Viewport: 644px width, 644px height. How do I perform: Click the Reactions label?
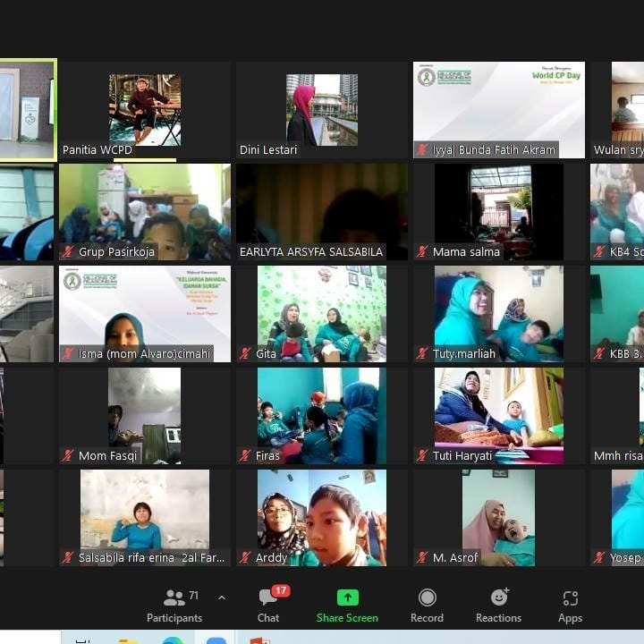tap(498, 618)
